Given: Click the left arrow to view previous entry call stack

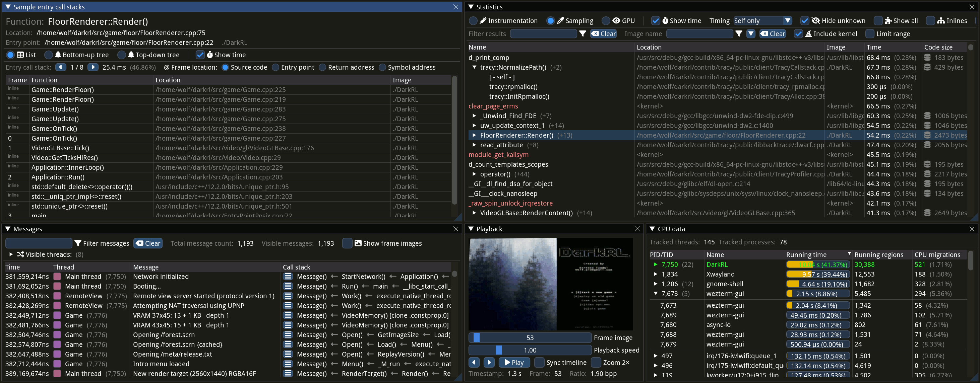Looking at the screenshot, I should (61, 67).
